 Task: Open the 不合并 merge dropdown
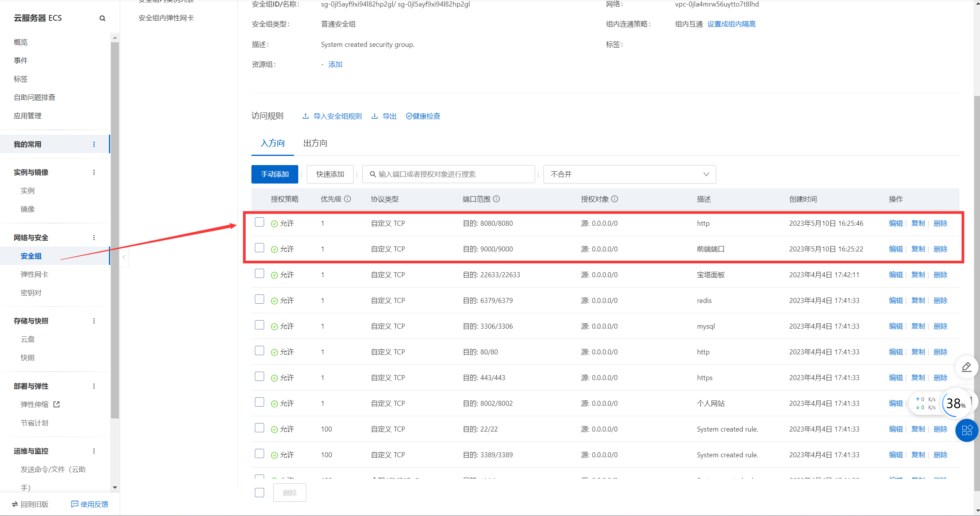point(630,174)
